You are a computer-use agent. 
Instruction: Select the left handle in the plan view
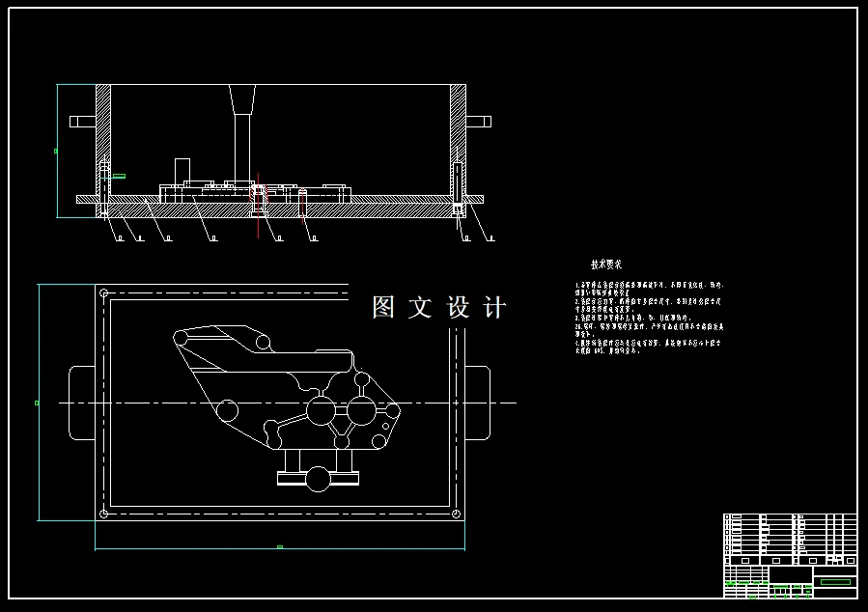82,403
